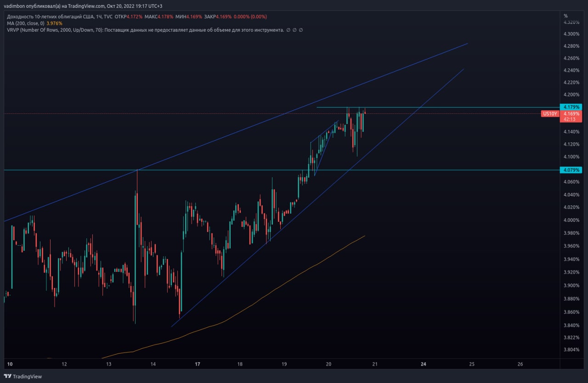
Task: Click date label 12 on time axis
Action: 64,364
